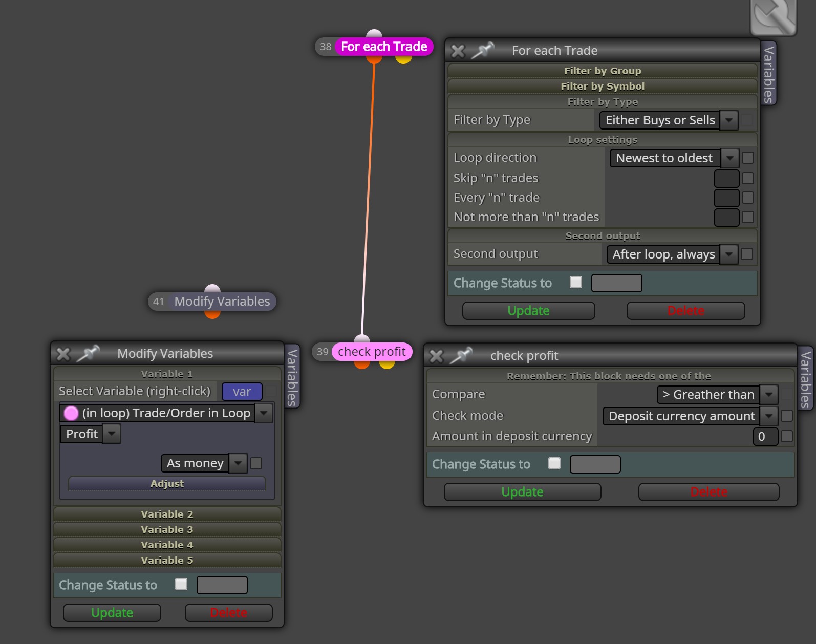
Task: Click the pin icon on For each Trade panel
Action: (482, 50)
